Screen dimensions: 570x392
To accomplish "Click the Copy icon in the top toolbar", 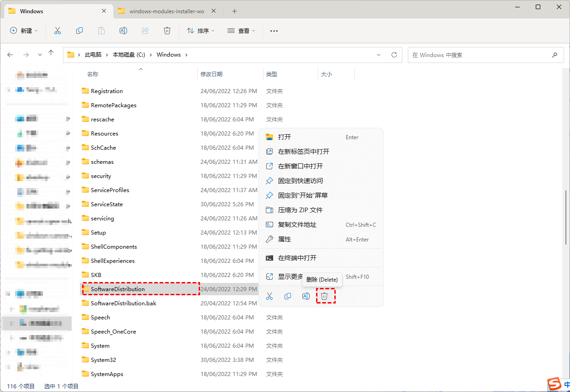I will pyautogui.click(x=79, y=31).
